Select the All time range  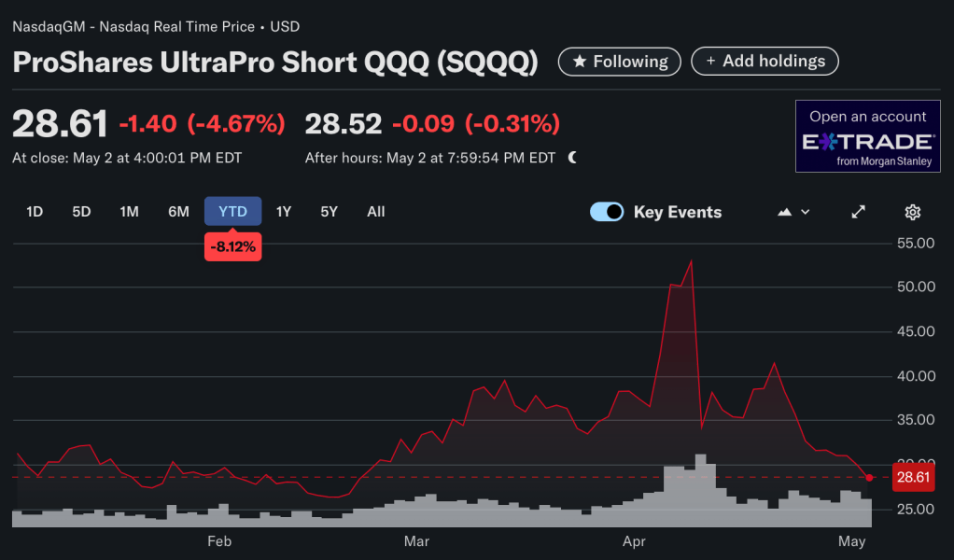click(375, 212)
